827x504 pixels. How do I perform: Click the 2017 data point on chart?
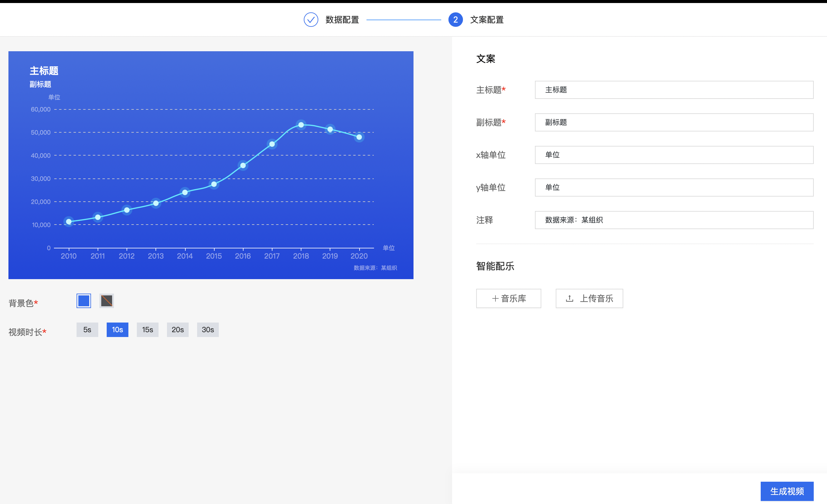point(272,144)
